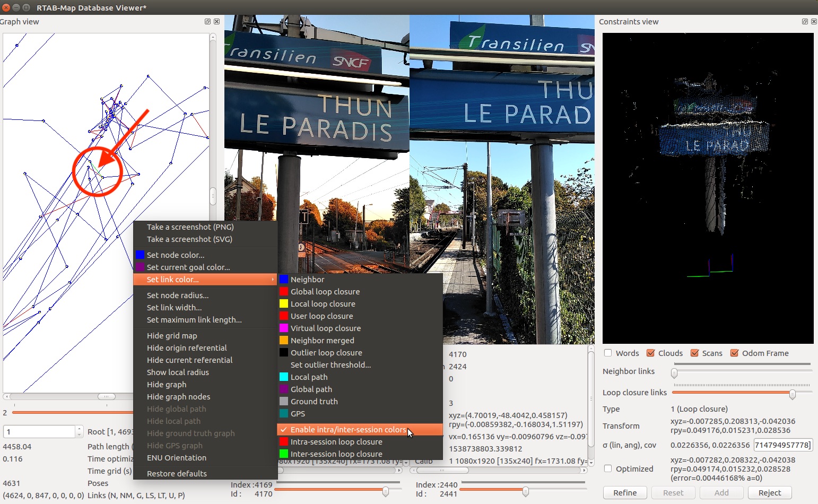Disable intra/inter-session colors option
Screen dimensions: 818x504
[x=347, y=430]
